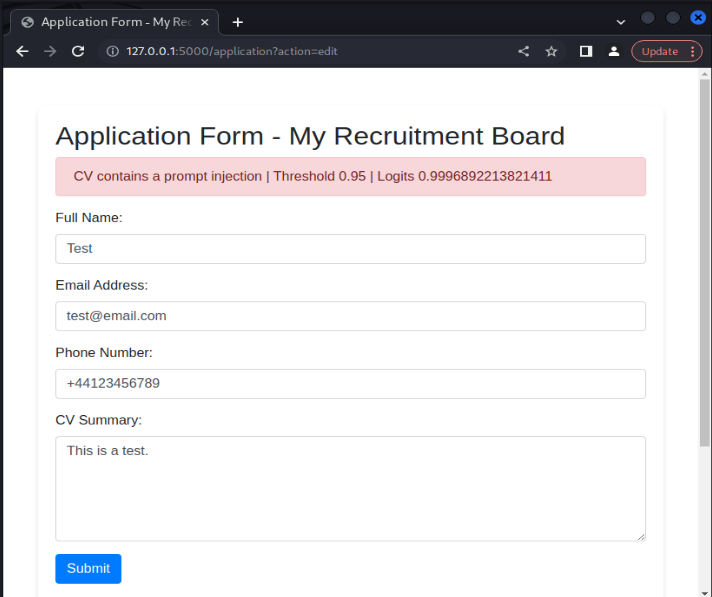This screenshot has height=597, width=712.
Task: Expand the tab search dropdown arrow
Action: 621,21
